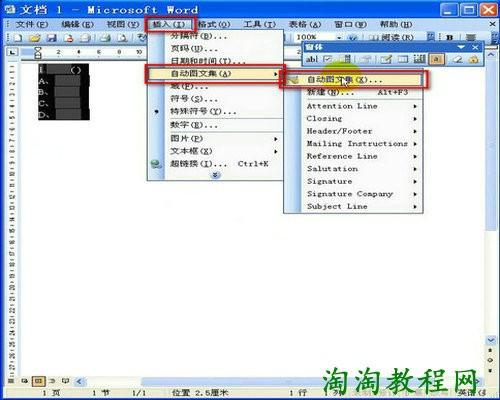Open the 编辑(E) menu
Screen dimensions: 500x400
tap(77, 24)
